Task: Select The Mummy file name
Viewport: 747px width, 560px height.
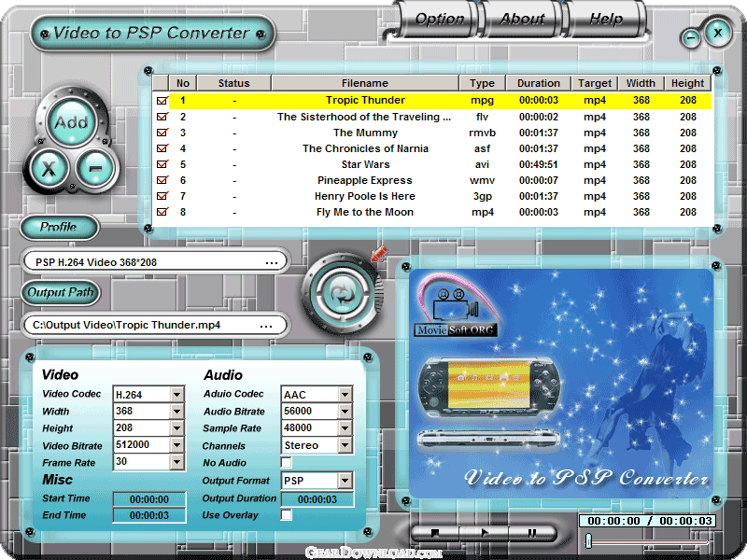Action: tap(365, 133)
